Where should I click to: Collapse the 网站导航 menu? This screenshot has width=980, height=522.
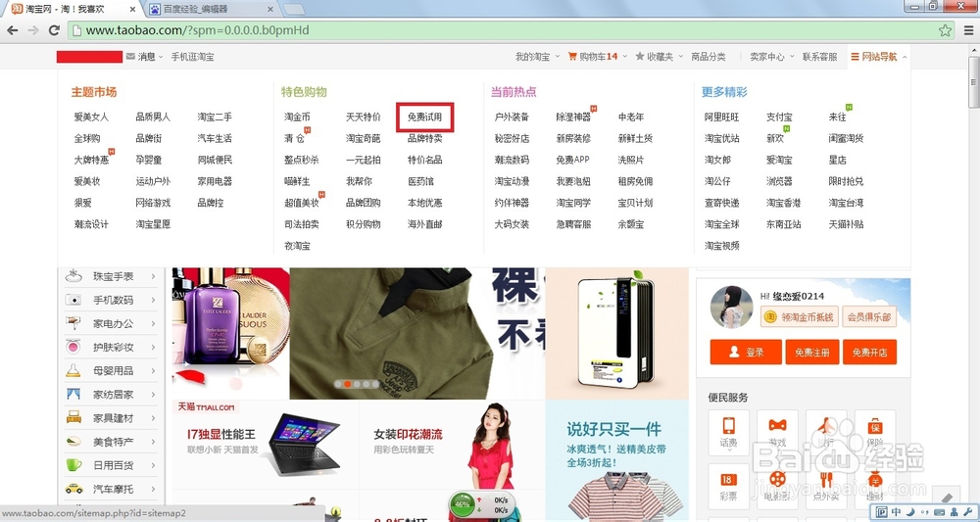click(x=879, y=56)
